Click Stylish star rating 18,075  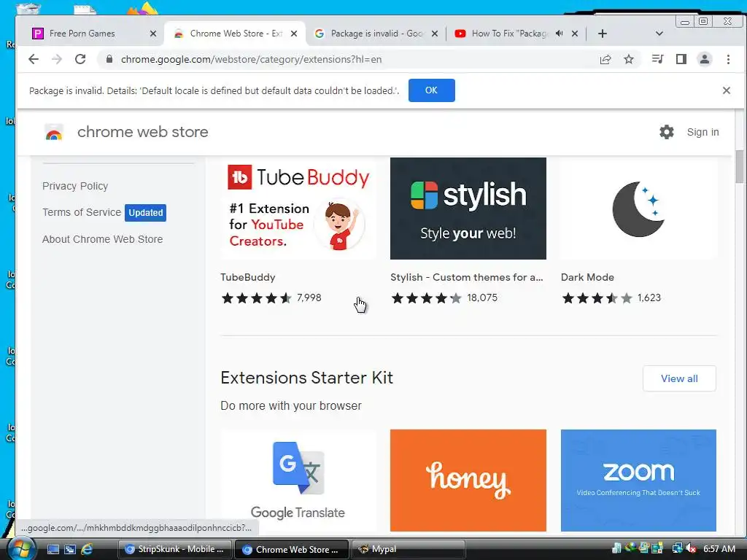click(x=444, y=298)
